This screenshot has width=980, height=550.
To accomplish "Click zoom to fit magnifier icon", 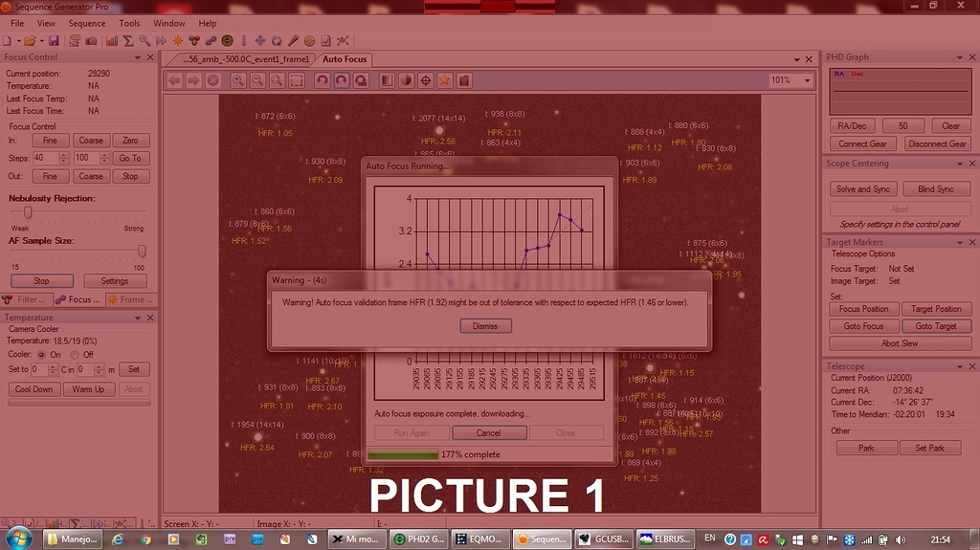I will (x=277, y=80).
